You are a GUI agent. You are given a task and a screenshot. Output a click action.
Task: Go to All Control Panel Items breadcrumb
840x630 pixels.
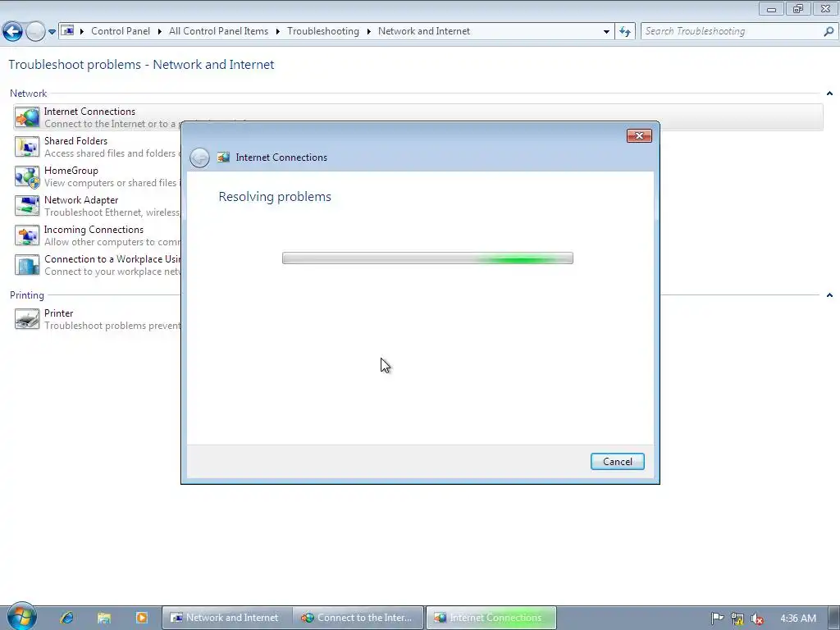click(218, 31)
